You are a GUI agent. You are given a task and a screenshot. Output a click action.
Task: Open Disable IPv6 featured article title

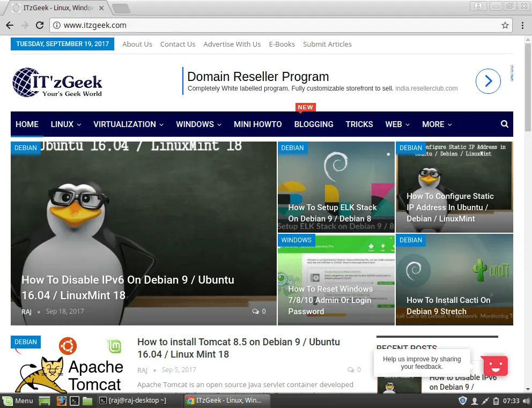pos(128,287)
